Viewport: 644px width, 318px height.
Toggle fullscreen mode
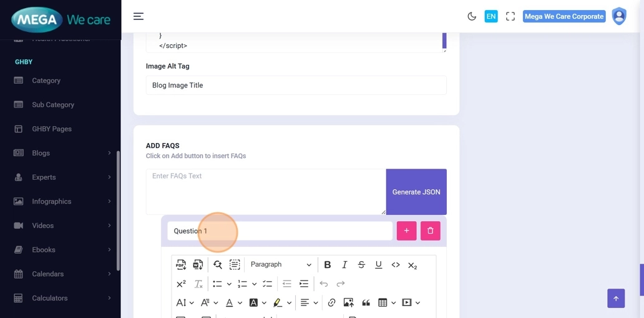tap(510, 17)
